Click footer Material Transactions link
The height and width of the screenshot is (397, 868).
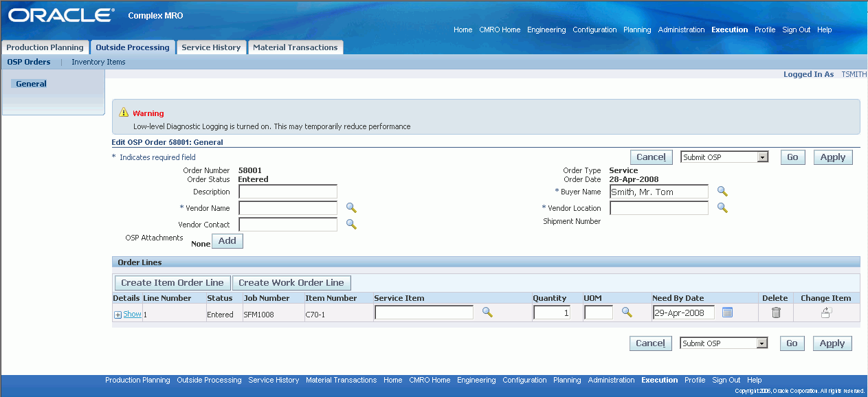click(341, 380)
